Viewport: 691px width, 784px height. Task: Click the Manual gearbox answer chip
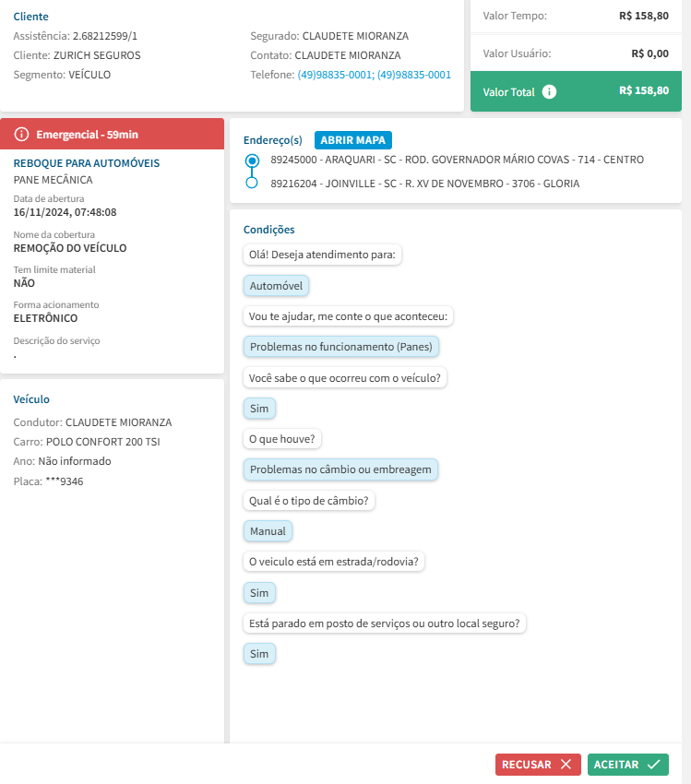point(268,531)
